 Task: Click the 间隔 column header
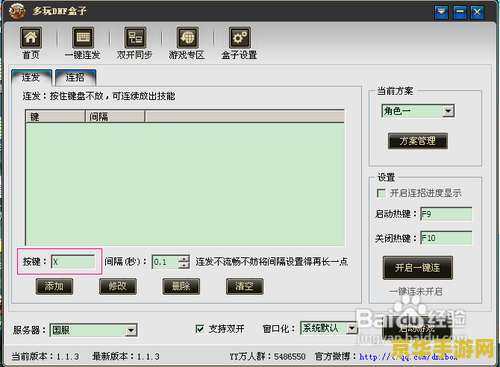click(x=115, y=117)
